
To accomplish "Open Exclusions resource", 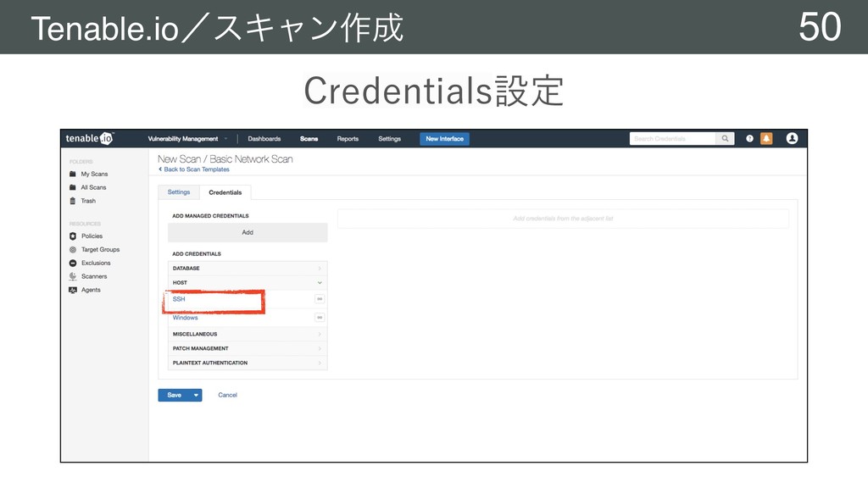I will [x=96, y=263].
